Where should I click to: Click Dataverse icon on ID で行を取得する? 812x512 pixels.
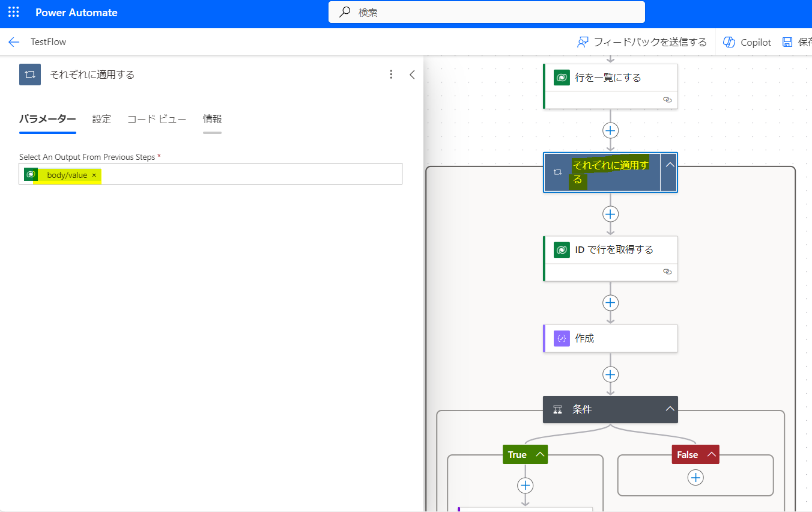[562, 249]
